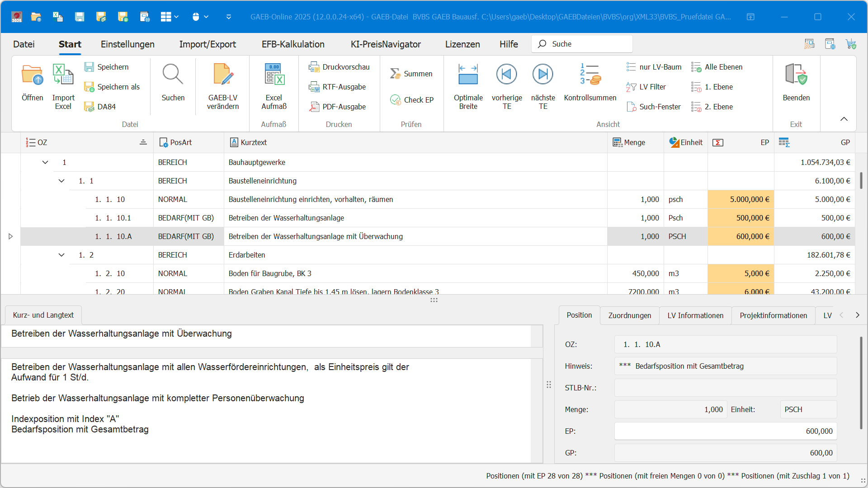Screen dimensions: 868x488
Task: Jump to nächste TE
Action: pos(542,75)
